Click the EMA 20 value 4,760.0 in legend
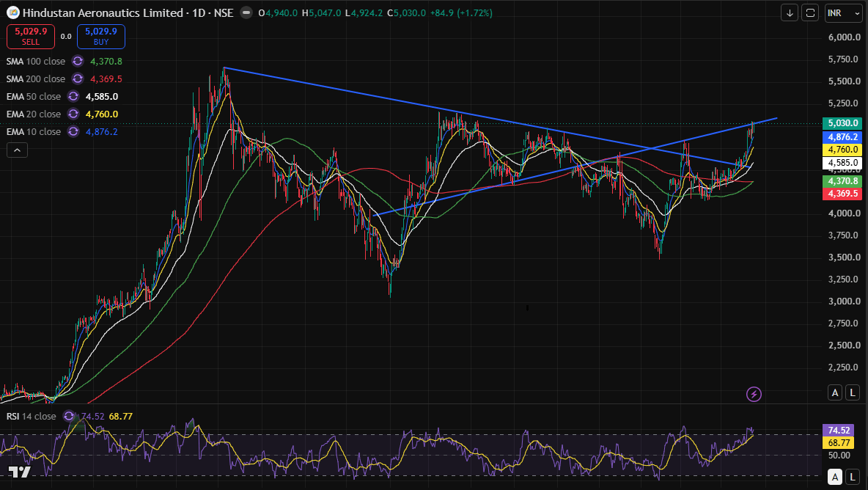868x490 pixels. pyautogui.click(x=102, y=114)
